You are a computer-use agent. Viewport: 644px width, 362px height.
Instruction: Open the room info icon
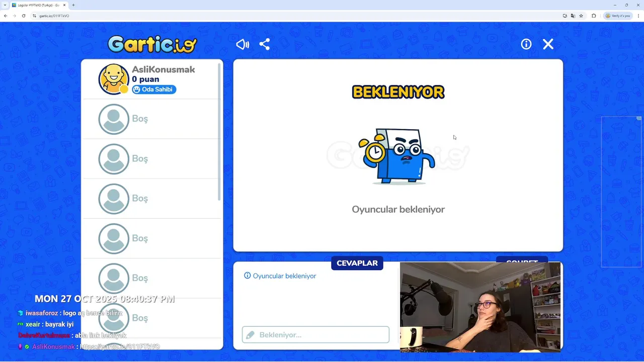coord(526,44)
